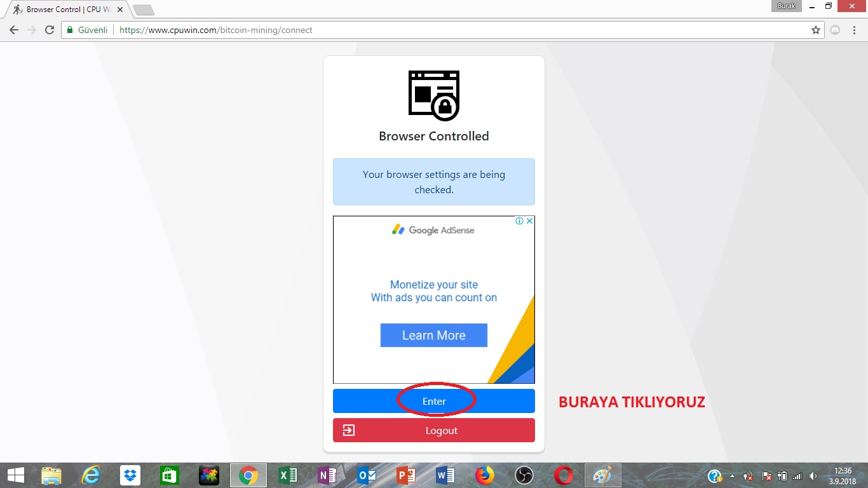Open the speaker volume control

(x=813, y=476)
